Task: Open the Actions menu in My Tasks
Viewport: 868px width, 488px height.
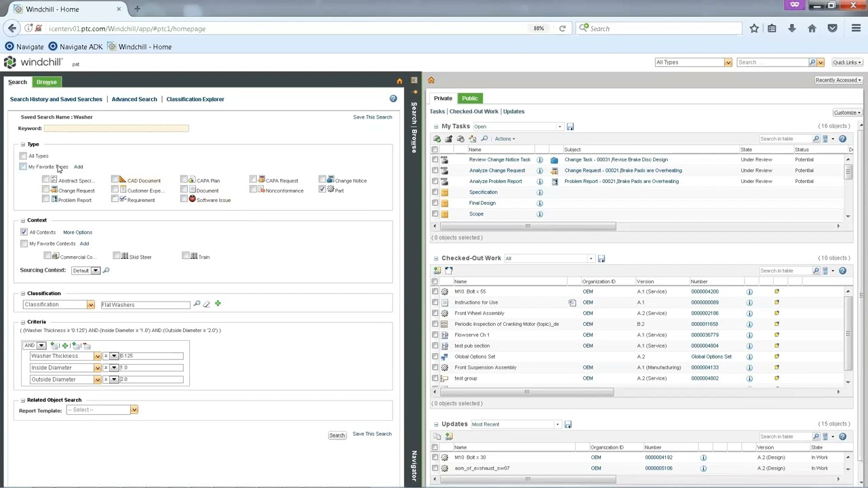Action: pos(505,139)
